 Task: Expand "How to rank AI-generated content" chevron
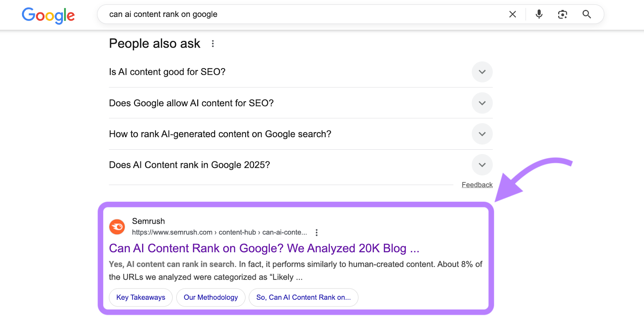(x=482, y=134)
